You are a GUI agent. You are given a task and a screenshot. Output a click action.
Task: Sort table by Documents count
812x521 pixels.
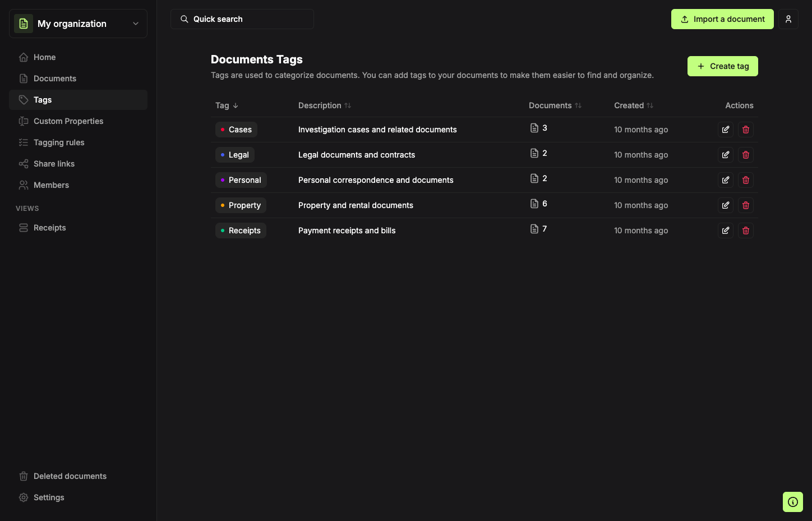click(555, 105)
